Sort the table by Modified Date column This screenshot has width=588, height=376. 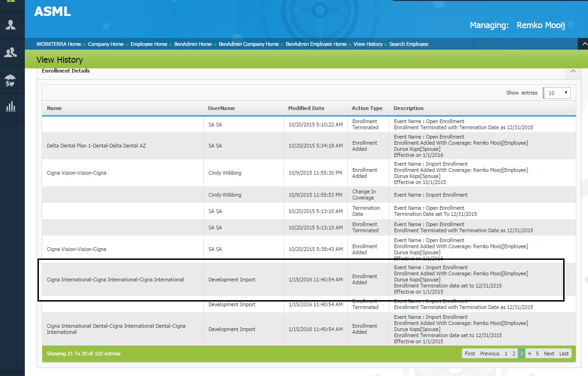[306, 108]
